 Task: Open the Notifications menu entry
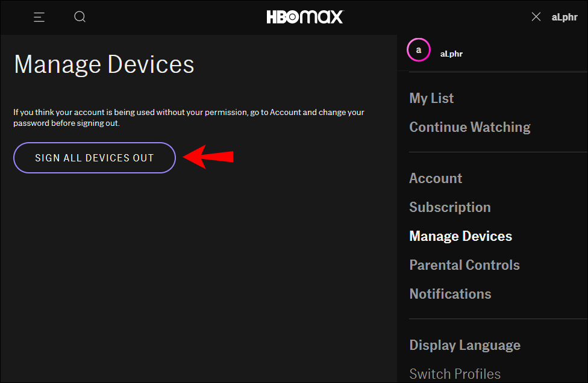coord(450,294)
